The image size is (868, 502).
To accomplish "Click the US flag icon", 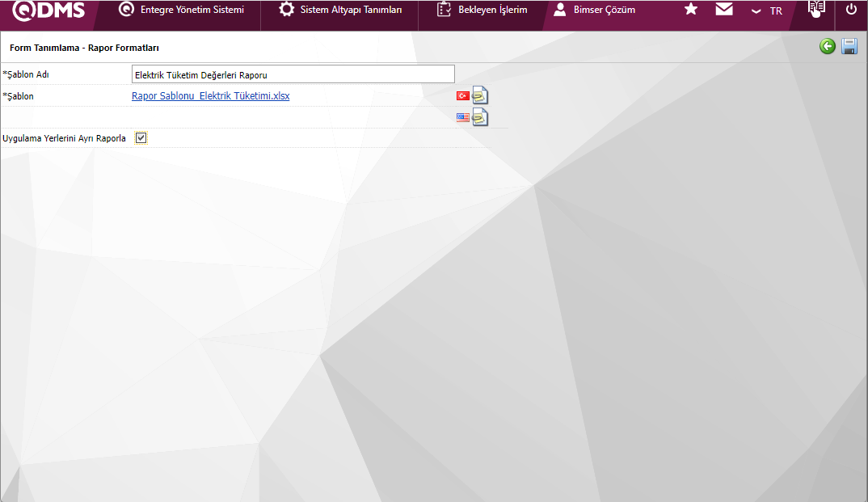I will pos(463,117).
